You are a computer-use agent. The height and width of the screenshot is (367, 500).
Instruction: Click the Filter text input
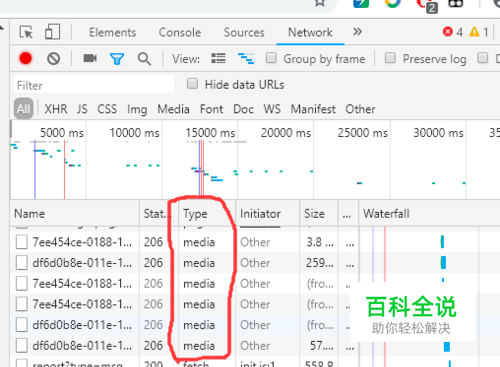click(94, 85)
